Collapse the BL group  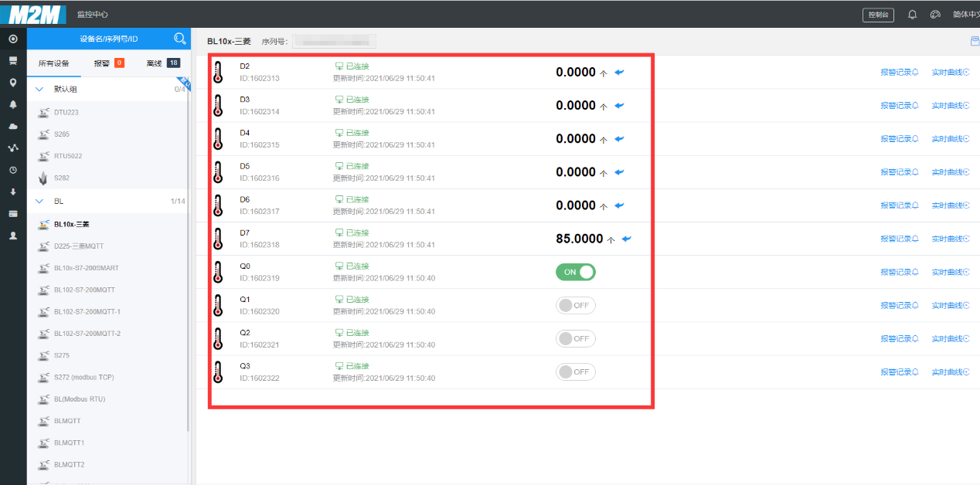point(40,201)
